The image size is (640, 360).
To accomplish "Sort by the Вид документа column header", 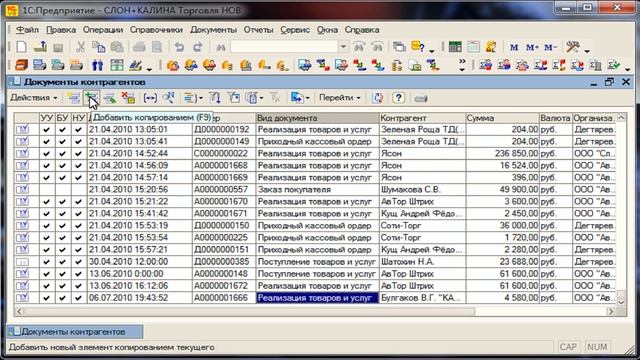I will point(317,118).
